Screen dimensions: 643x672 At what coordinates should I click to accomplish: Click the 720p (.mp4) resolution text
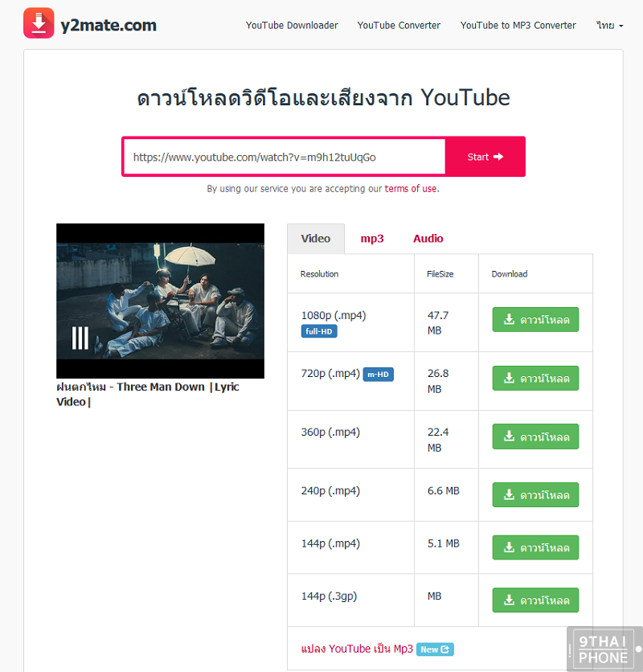pyautogui.click(x=330, y=374)
